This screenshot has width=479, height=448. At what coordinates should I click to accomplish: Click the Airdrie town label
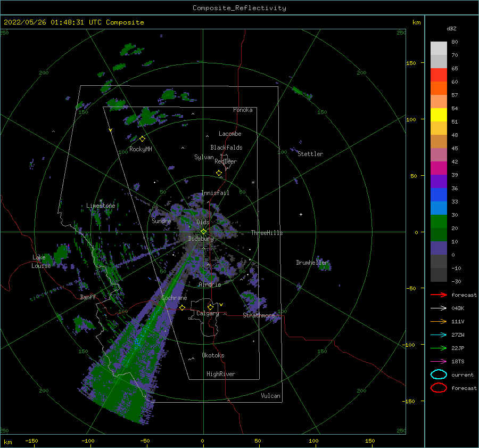pos(210,284)
